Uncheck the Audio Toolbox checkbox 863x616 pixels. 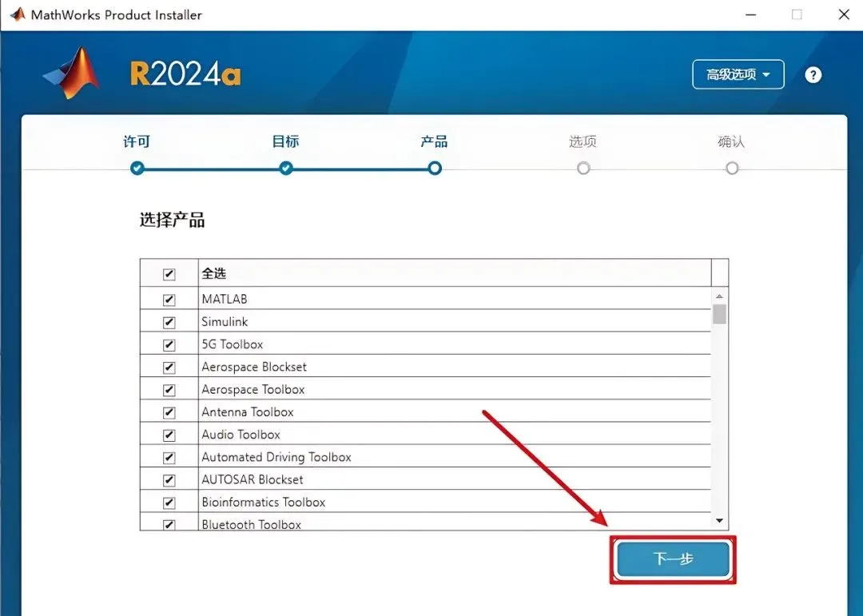pos(169,435)
